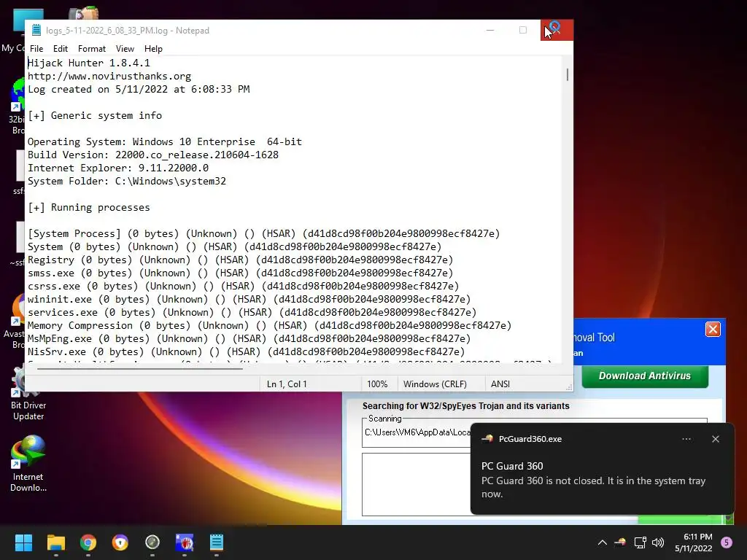The image size is (747, 560).
Task: Click the '[+] Generic system info' heading
Action: (94, 116)
